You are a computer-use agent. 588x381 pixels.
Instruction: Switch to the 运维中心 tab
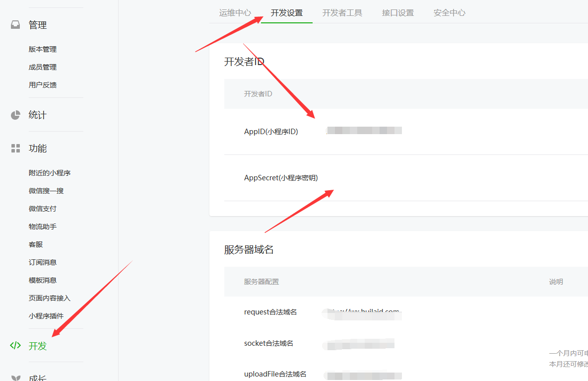[235, 13]
